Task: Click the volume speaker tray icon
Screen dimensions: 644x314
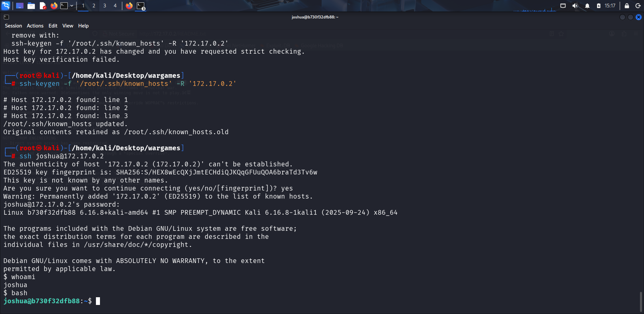Action: [575, 6]
